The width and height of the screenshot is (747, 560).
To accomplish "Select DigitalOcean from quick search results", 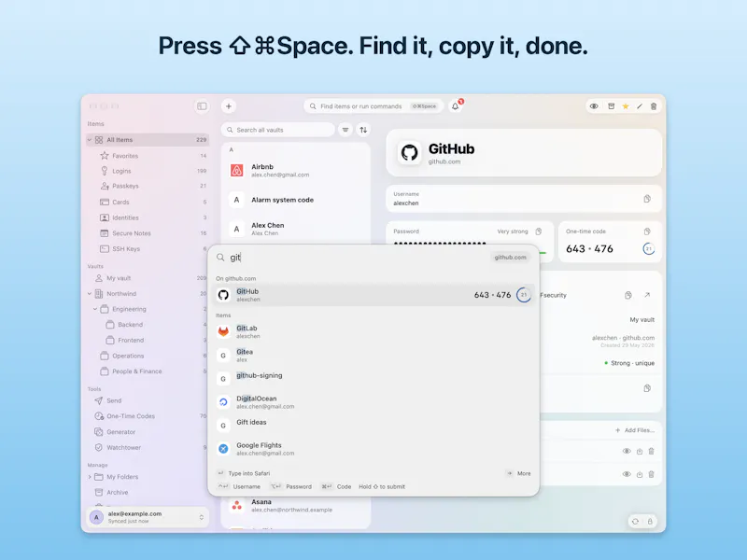I will tap(373, 402).
